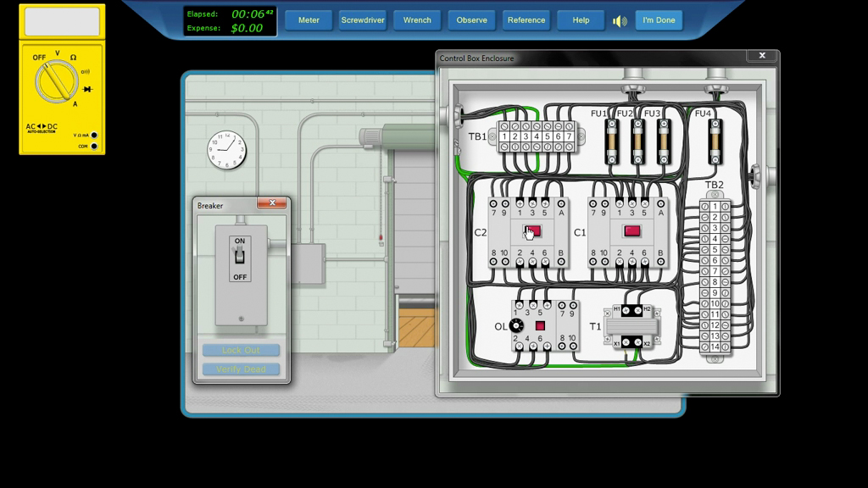Screen dimensions: 868x488
Task: Adjust the black dial on the OL relay
Action: (x=516, y=326)
